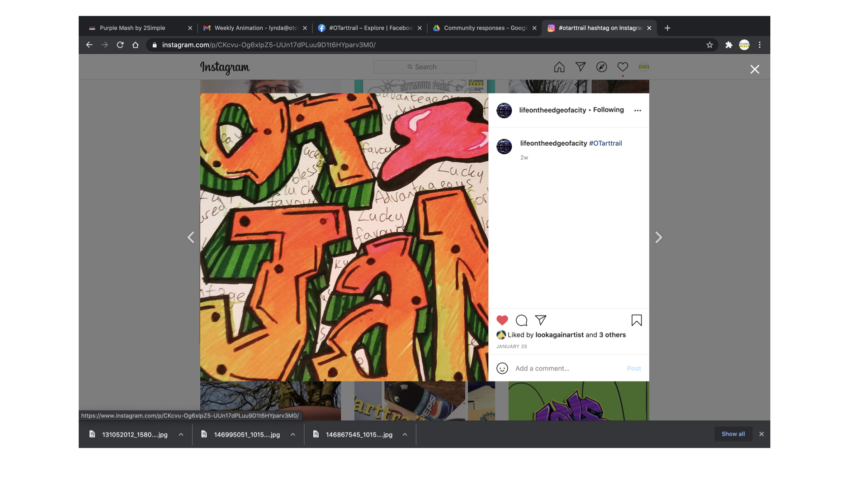Screen dimensions: 868x488
Task: Expand options for 146867545_1015 download
Action: point(405,434)
